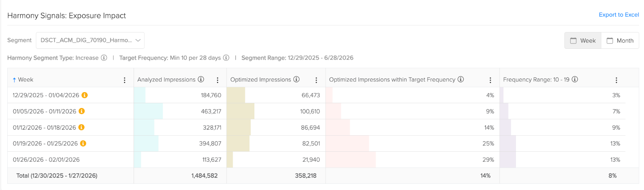Click info icon on Frequency Range header

pyautogui.click(x=575, y=79)
